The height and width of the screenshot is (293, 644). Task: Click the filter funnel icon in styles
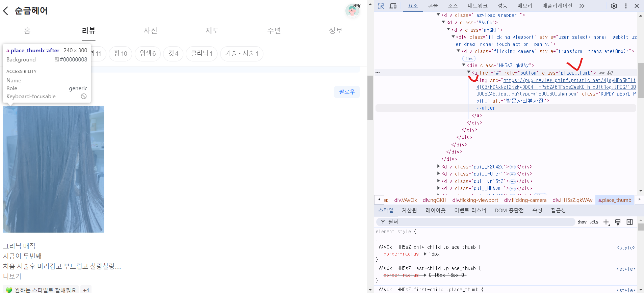(x=383, y=222)
